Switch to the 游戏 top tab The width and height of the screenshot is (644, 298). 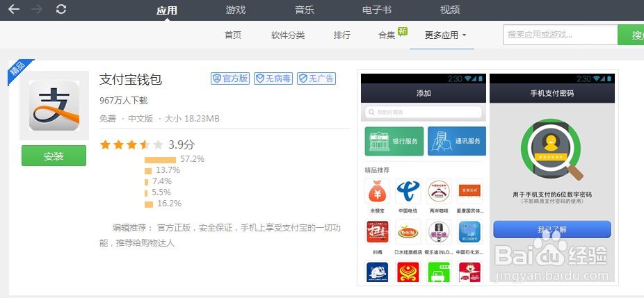coord(236,10)
